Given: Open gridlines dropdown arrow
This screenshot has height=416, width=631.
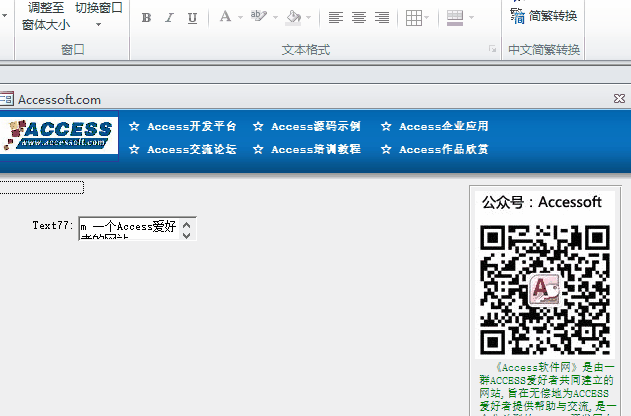Looking at the screenshot, I should tap(427, 18).
